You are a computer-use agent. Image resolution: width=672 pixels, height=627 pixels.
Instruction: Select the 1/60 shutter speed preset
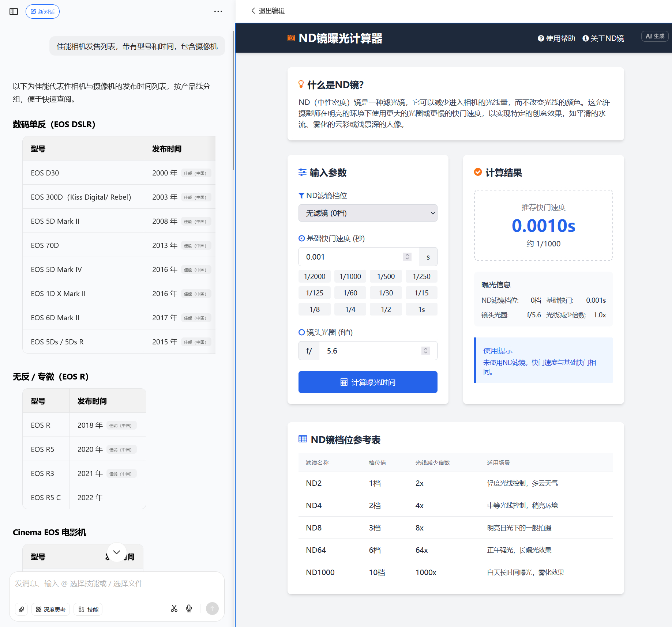point(350,293)
